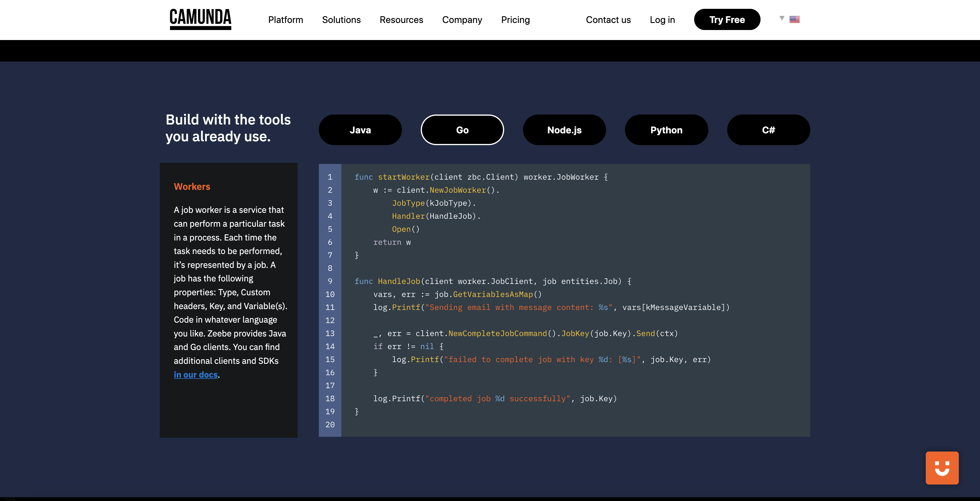Click GetVariablesAsMap in the code
Image resolution: width=980 pixels, height=501 pixels.
pyautogui.click(x=493, y=294)
